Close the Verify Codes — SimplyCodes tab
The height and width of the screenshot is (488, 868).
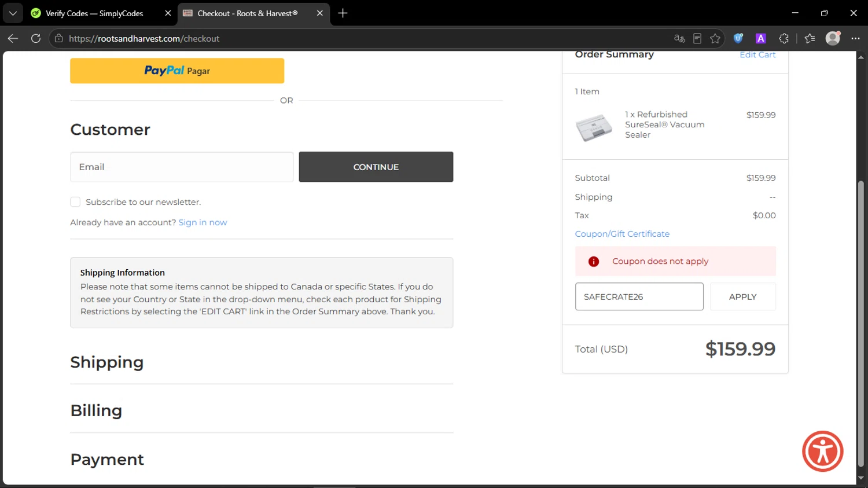(168, 13)
